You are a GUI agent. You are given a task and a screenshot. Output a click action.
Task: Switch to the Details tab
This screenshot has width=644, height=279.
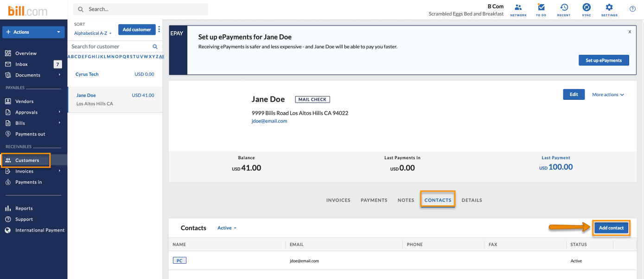472,200
